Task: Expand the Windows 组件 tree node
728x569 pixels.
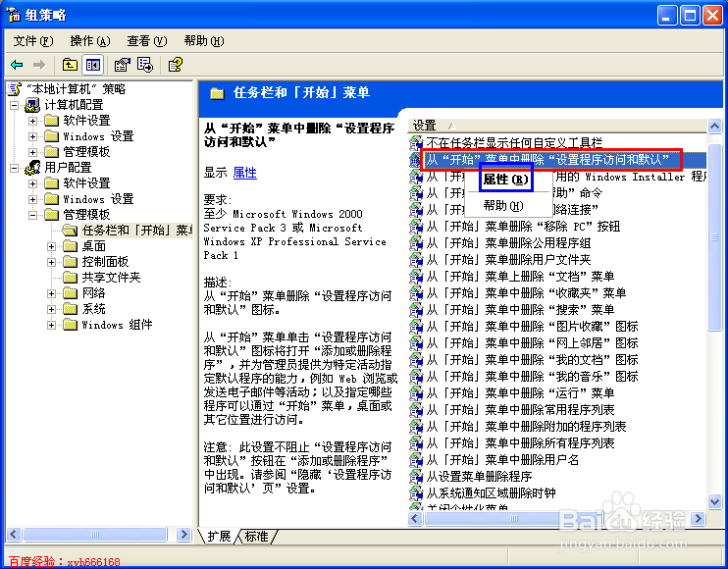Action: tap(52, 325)
